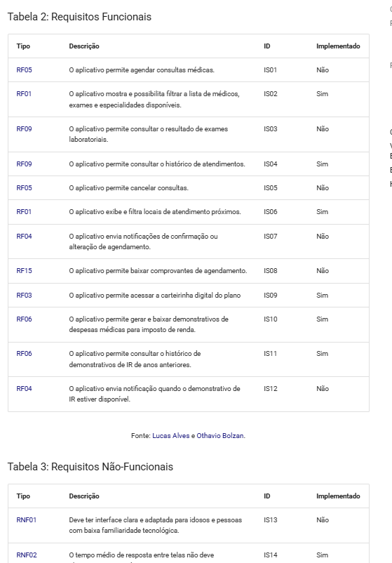The width and height of the screenshot is (392, 563).
Task: Click the Tabela 2: Requisitos Funcionais heading
Action: pos(80,17)
